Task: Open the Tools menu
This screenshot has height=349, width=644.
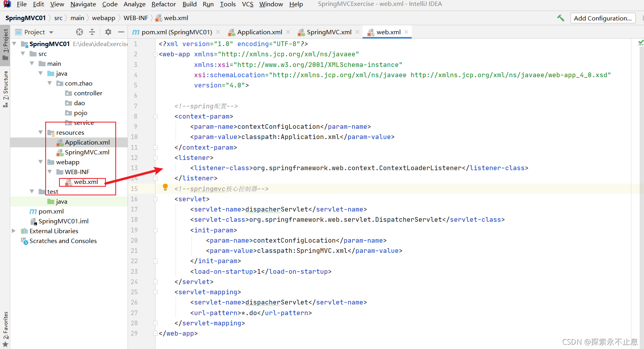Action: [x=228, y=4]
